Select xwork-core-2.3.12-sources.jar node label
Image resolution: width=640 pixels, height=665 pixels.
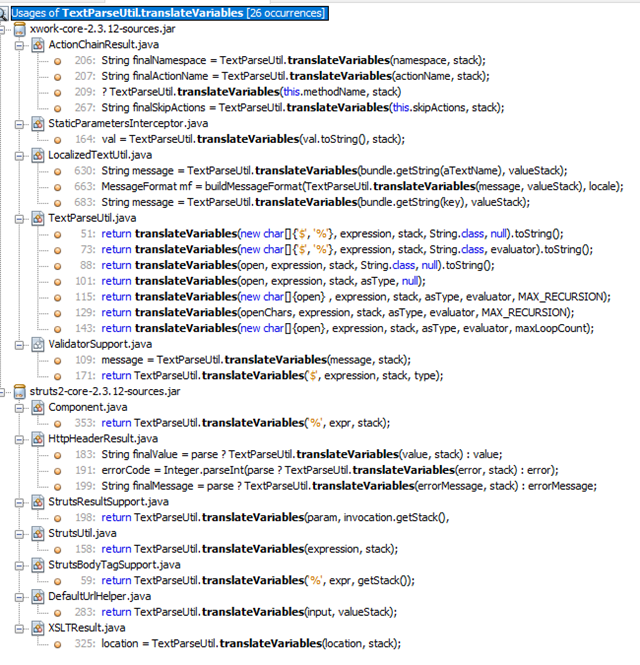tap(102, 29)
